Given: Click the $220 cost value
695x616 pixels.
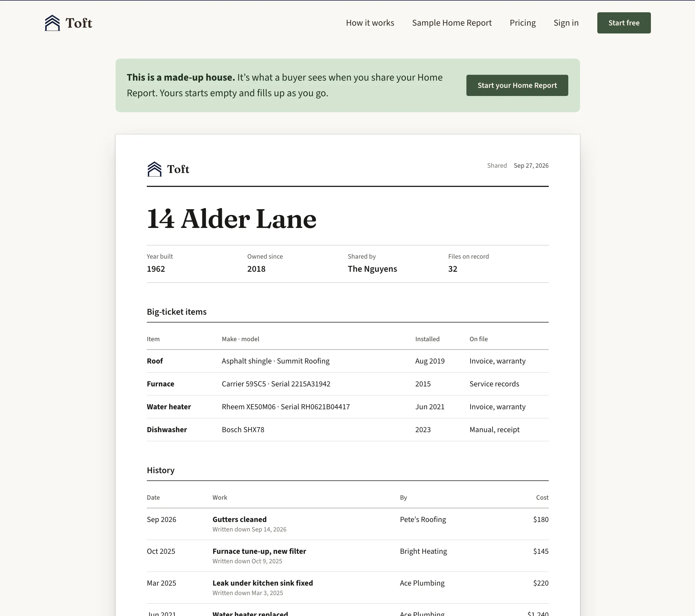Looking at the screenshot, I should pos(541,583).
